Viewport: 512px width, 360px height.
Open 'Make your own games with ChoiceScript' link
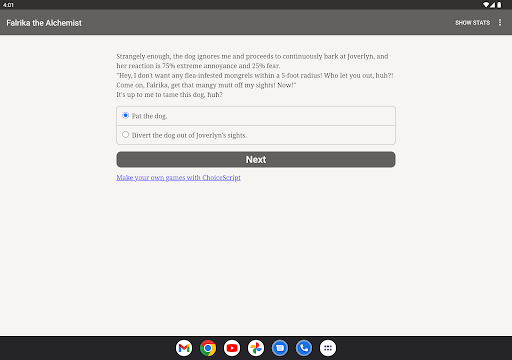(178, 178)
